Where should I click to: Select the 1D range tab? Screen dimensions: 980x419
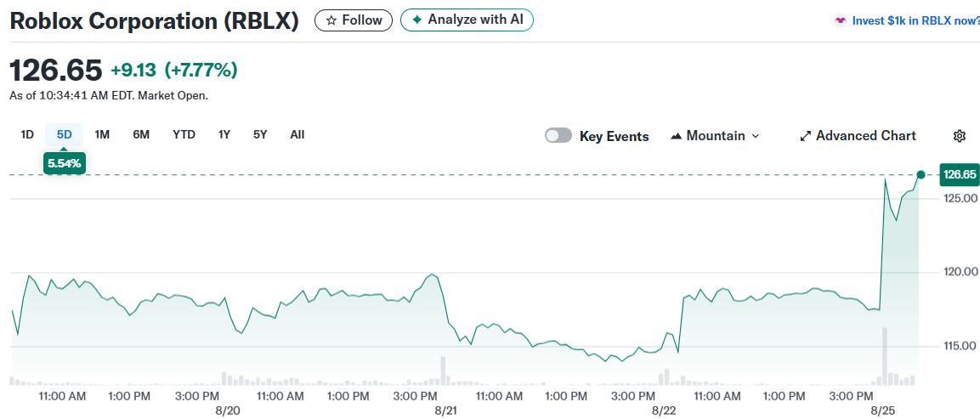coord(27,134)
